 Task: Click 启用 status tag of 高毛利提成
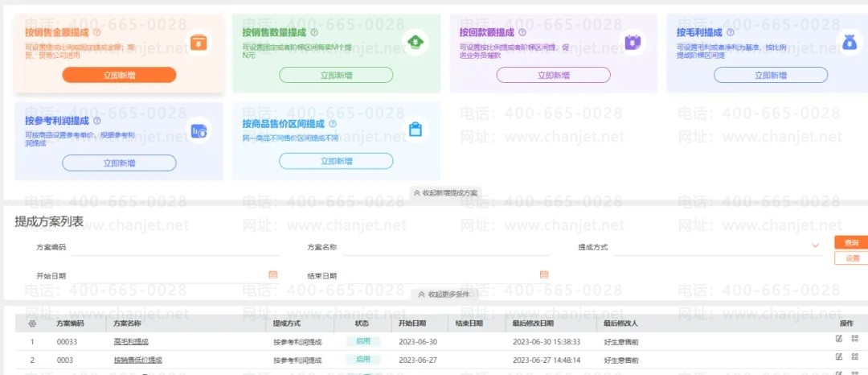363,341
